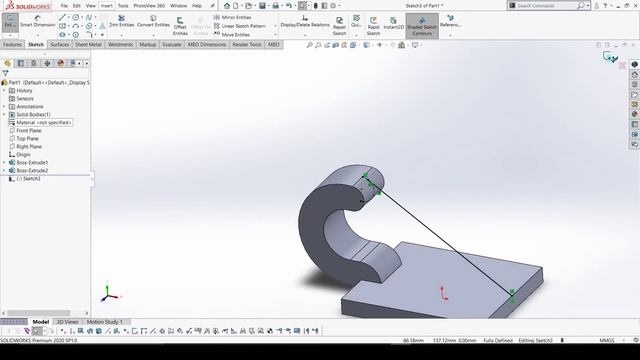The image size is (640, 360).
Task: Click Linear Sketch Pattern
Action: 240,26
